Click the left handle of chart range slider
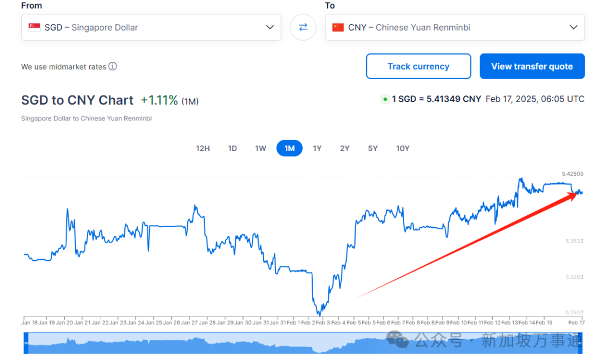Image resolution: width=602 pixels, height=364 pixels. click(x=26, y=343)
